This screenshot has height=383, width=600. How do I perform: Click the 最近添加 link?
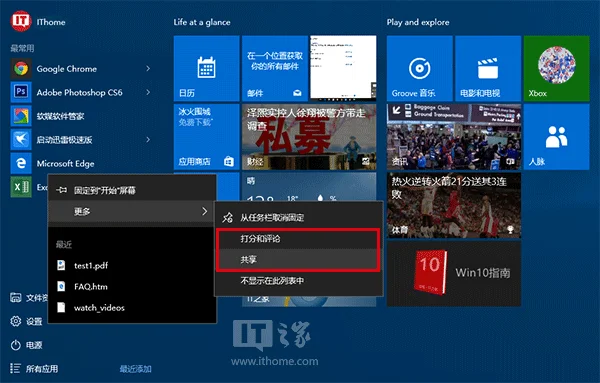[x=135, y=369]
